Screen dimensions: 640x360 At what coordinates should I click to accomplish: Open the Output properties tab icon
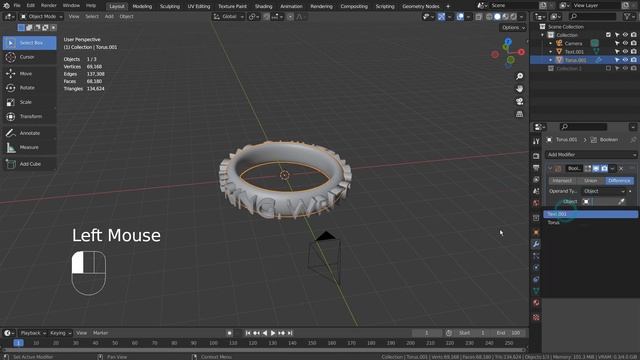(536, 168)
